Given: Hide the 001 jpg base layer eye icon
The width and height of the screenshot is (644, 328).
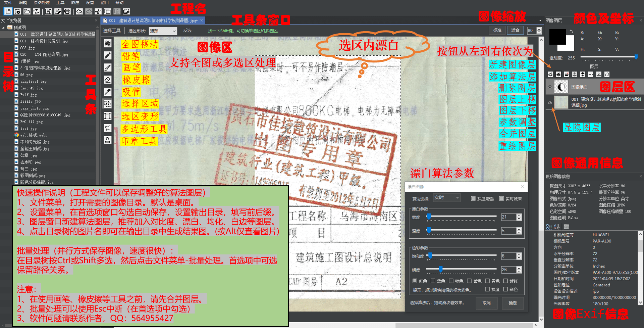Looking at the screenshot, I should (550, 102).
